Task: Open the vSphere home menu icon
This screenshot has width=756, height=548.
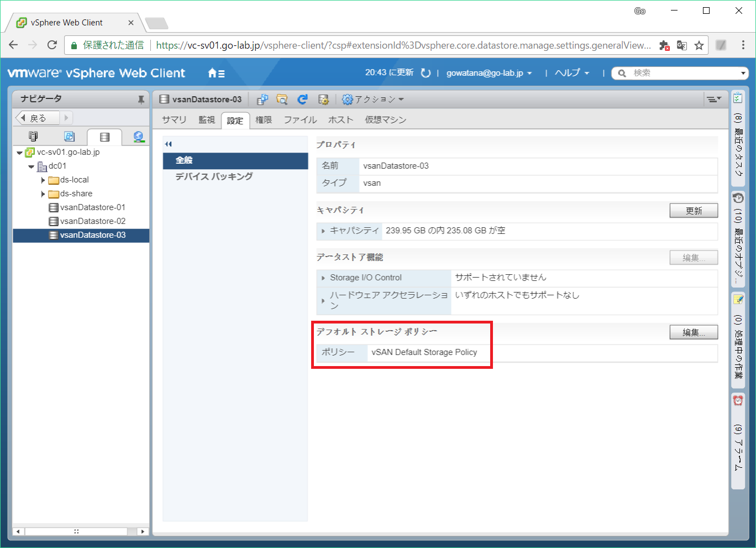Action: [216, 73]
